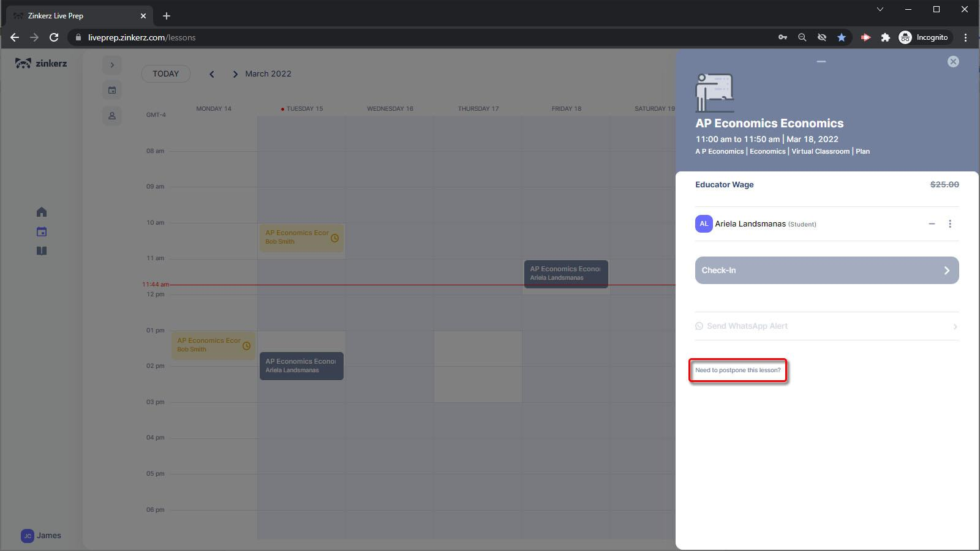
Task: Click the March 2022 label
Action: 268,73
